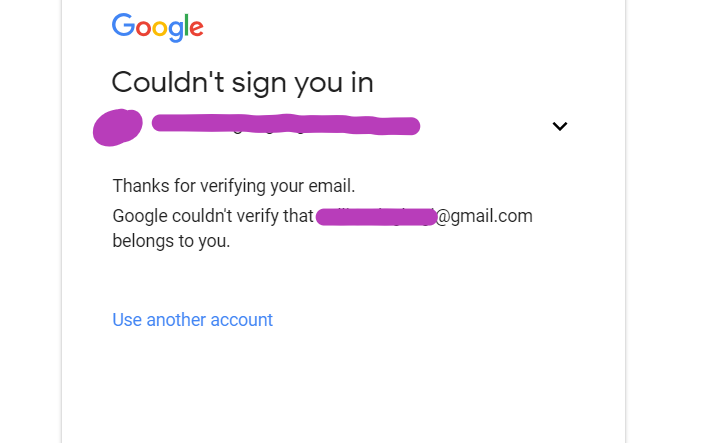This screenshot has width=717, height=443.
Task: Click the first red o in the Google logo
Action: coord(143,28)
